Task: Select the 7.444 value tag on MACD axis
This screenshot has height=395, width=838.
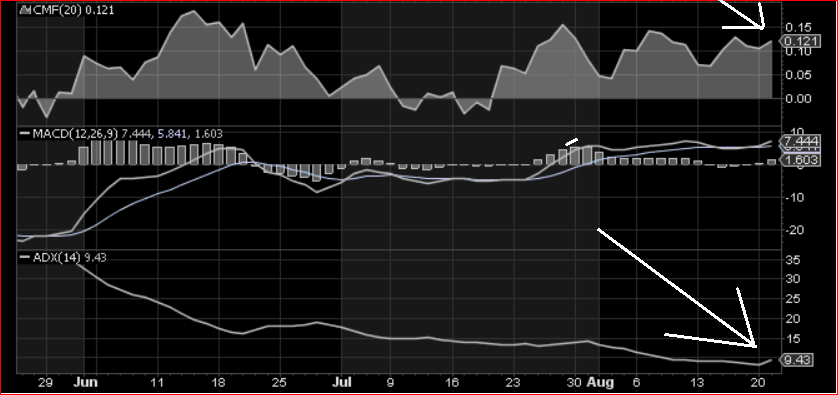Action: (x=800, y=142)
